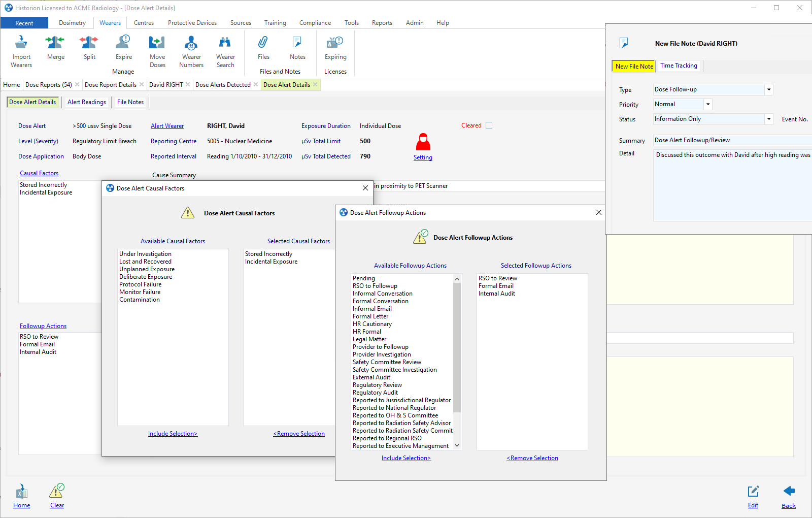This screenshot has height=518, width=812.
Task: Click the Expiring Licenses icon
Action: click(335, 42)
